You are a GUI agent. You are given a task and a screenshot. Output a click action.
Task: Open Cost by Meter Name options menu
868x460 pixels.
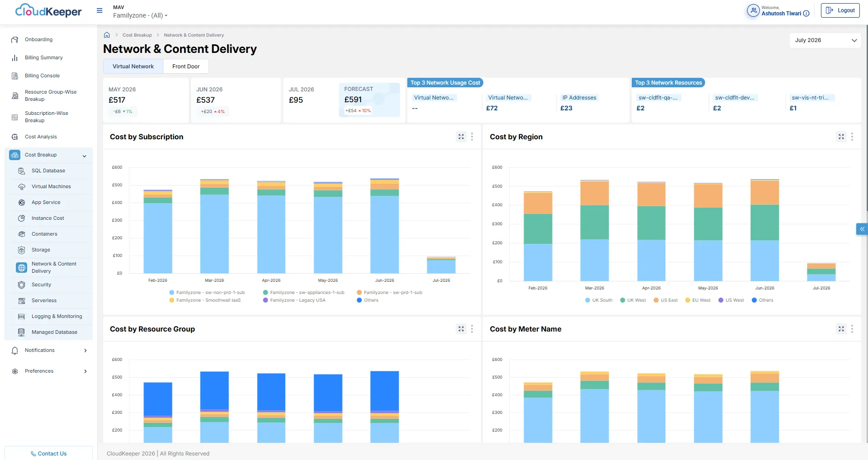point(852,329)
